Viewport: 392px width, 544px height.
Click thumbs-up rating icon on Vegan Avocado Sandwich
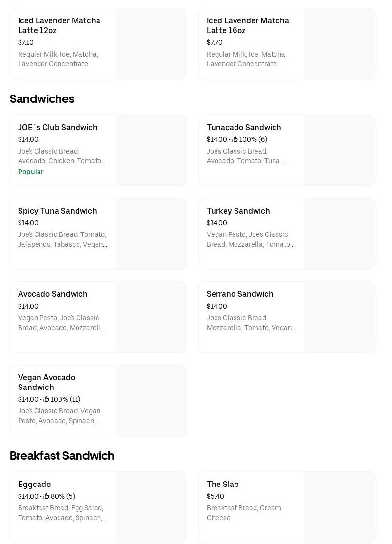click(x=46, y=399)
